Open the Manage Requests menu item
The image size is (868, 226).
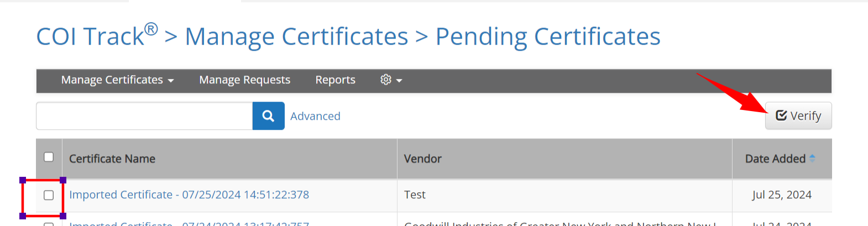tap(245, 80)
